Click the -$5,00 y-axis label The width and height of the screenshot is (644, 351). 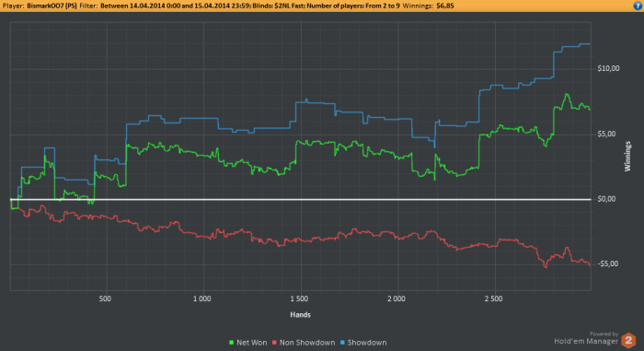pos(608,263)
